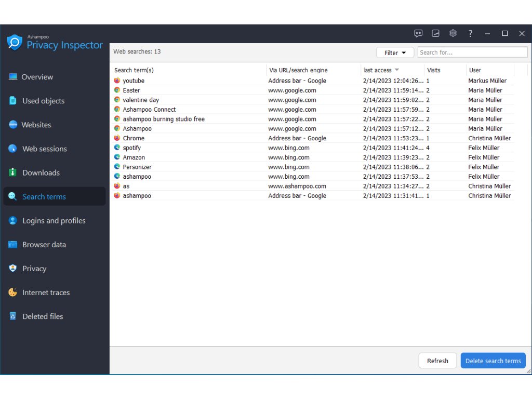Viewport: 532px width, 399px height.
Task: Click the Chrome icon beside Ashampoo Connect
Action: click(117, 109)
